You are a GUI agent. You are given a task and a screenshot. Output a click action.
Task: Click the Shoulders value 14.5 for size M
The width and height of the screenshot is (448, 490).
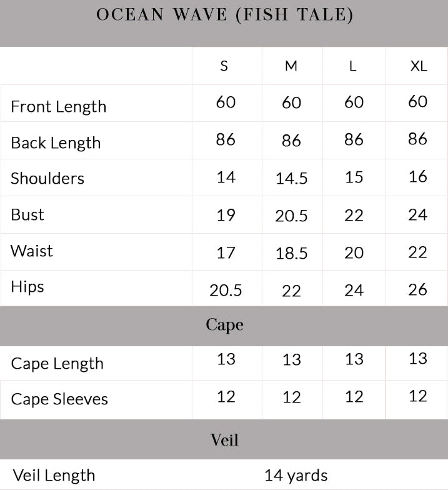291,179
